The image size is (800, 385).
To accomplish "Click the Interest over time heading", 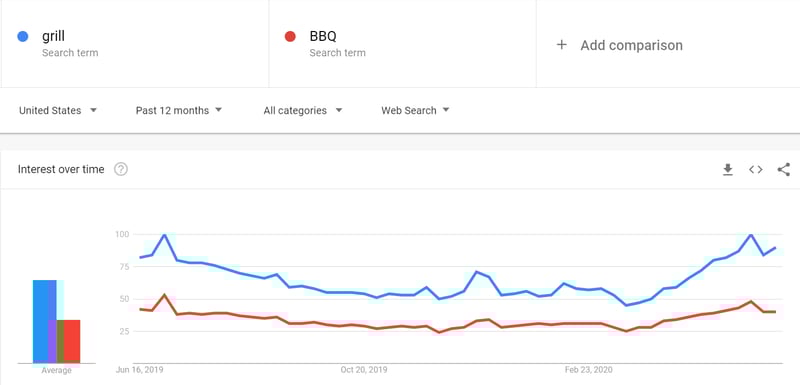I will click(61, 169).
